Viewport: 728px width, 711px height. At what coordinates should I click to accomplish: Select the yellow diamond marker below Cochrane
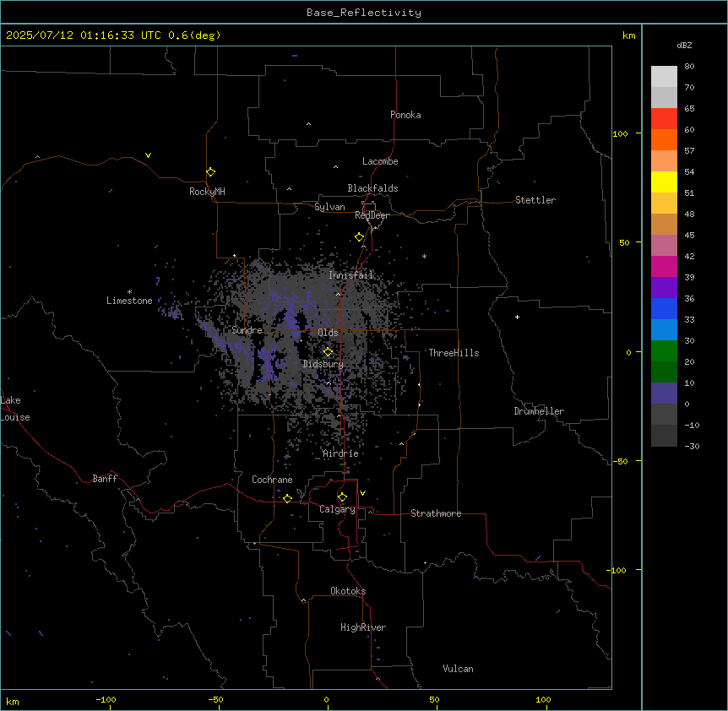[x=287, y=498]
